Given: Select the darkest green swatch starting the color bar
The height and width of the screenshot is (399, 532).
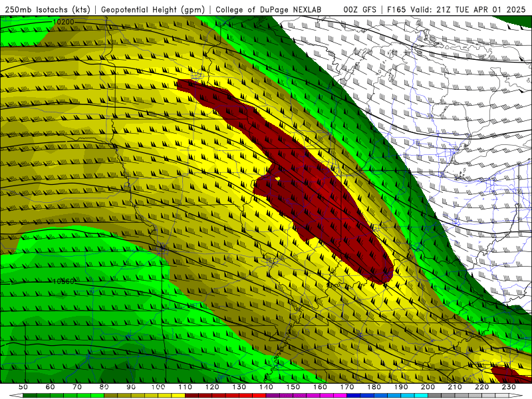Looking at the screenshot, I should pyautogui.click(x=29, y=396).
